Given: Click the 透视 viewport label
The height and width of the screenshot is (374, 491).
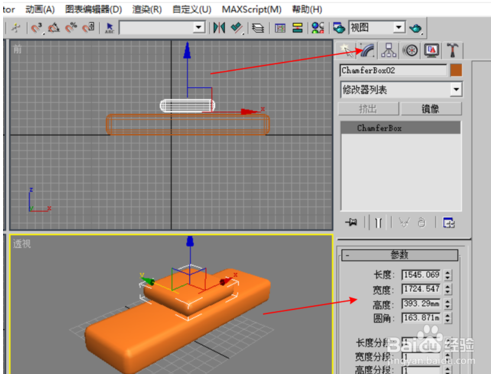Looking at the screenshot, I should tap(22, 244).
